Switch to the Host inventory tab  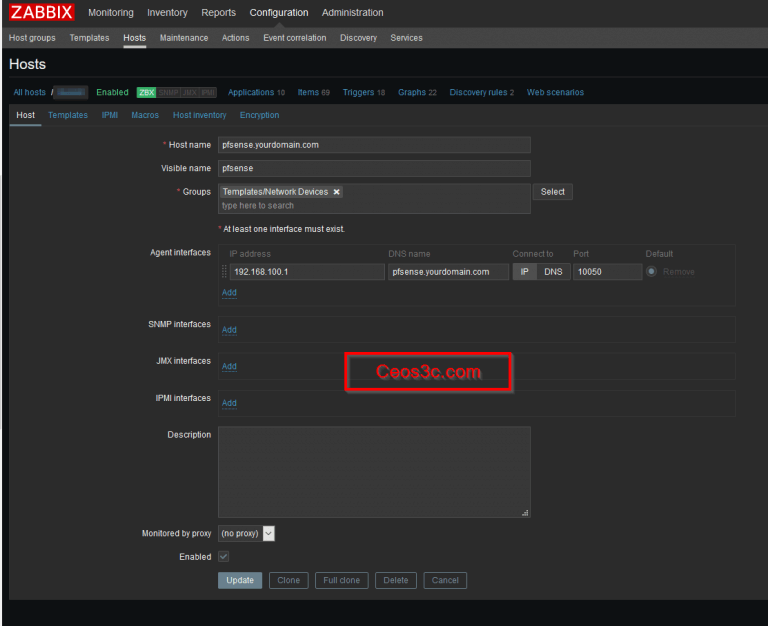pyautogui.click(x=199, y=115)
